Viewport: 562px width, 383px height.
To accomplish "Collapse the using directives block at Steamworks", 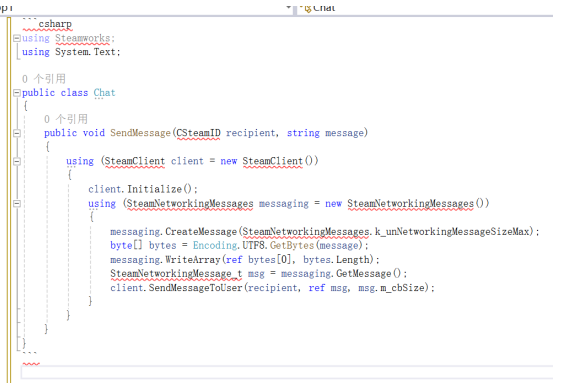I will 16,38.
